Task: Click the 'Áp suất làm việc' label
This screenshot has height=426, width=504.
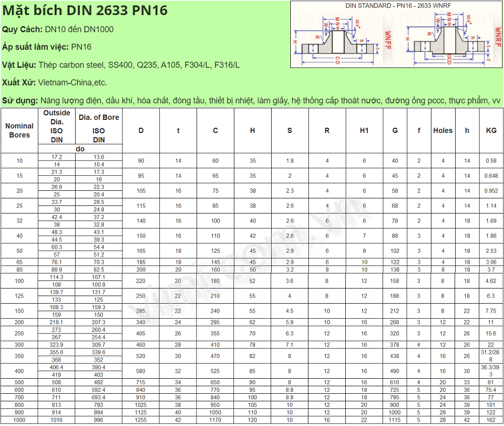Action: (35, 47)
